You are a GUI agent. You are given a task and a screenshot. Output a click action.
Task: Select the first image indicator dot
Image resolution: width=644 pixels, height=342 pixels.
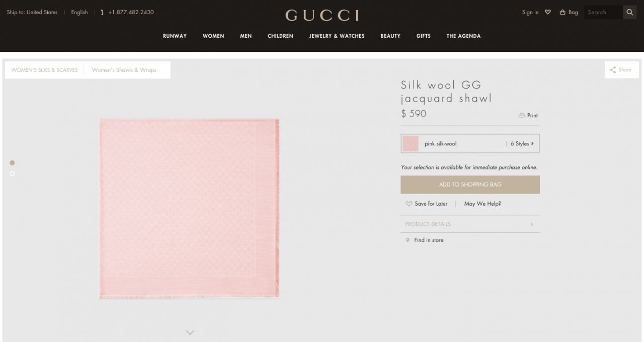click(x=13, y=163)
